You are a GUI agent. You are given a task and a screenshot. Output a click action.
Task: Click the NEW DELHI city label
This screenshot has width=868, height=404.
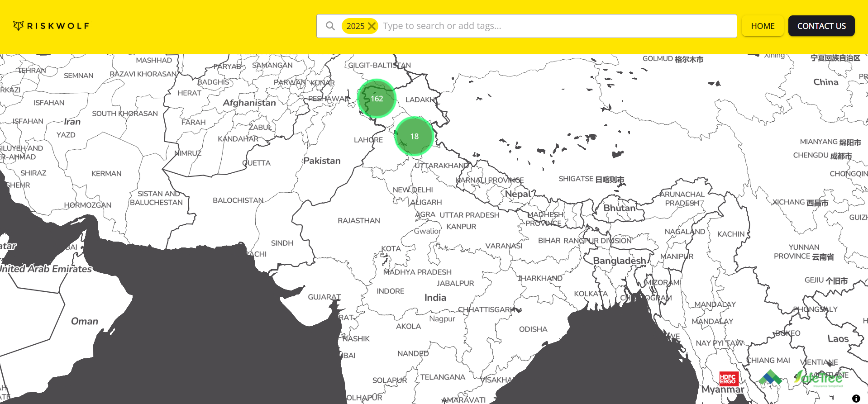click(x=412, y=190)
